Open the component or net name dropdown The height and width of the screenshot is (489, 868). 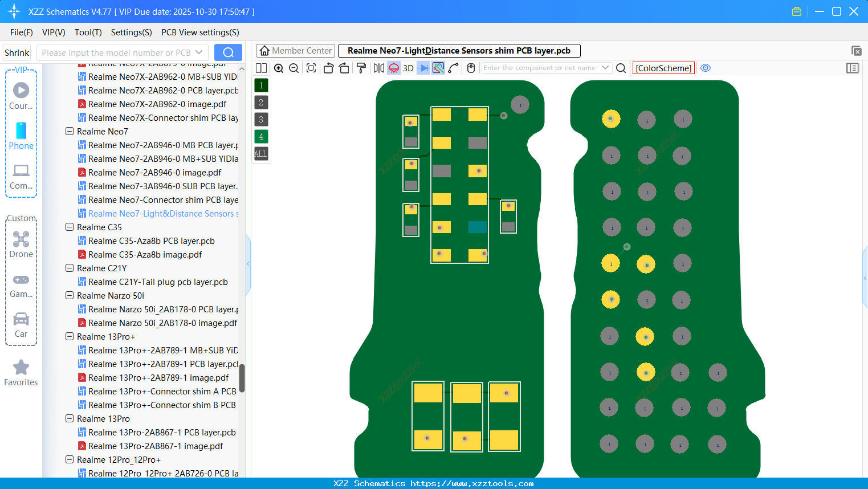605,68
